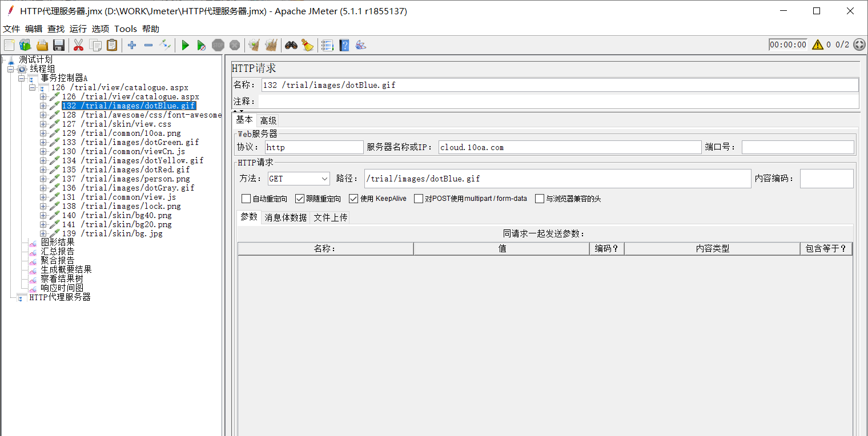Open the 运行 menu

click(78, 29)
